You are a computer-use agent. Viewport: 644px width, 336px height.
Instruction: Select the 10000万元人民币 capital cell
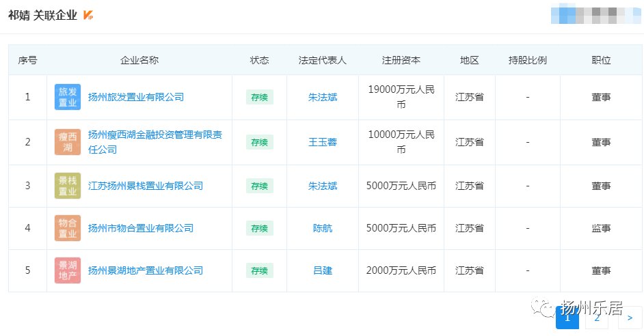click(401, 142)
